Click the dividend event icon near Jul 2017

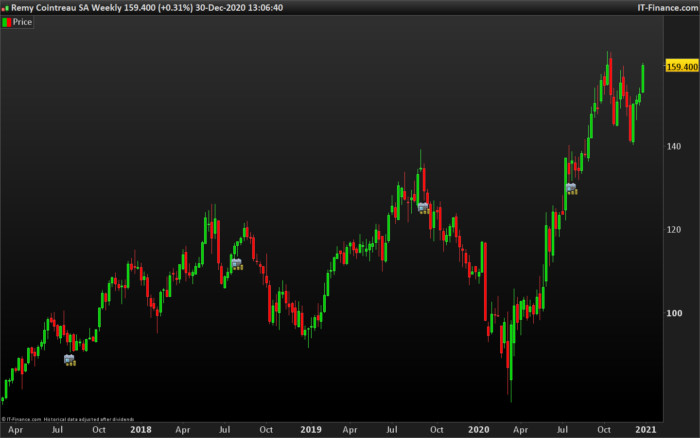click(x=70, y=360)
